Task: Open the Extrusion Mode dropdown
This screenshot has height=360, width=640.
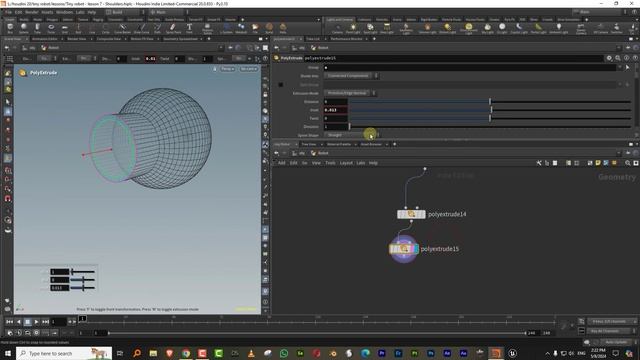Action: coord(350,93)
